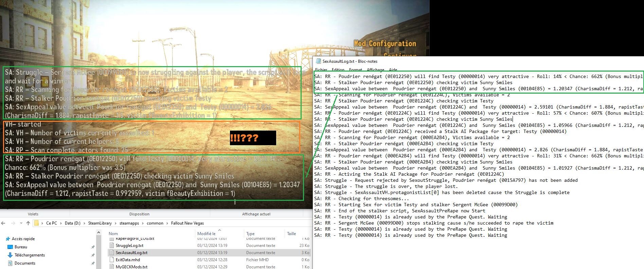Select MyGECKMods.txt file name
This screenshot has height=269, width=644.
[131, 267]
